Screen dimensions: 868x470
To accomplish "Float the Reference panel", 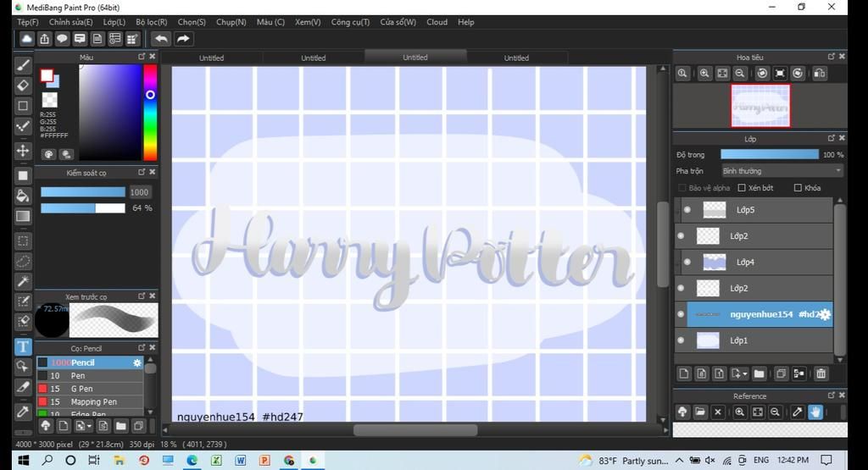I will click(831, 395).
